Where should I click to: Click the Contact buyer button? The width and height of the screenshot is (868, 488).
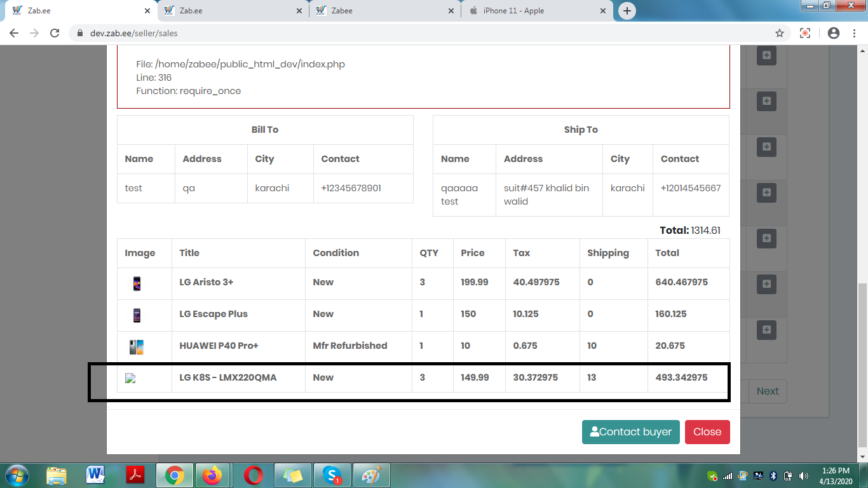point(631,432)
